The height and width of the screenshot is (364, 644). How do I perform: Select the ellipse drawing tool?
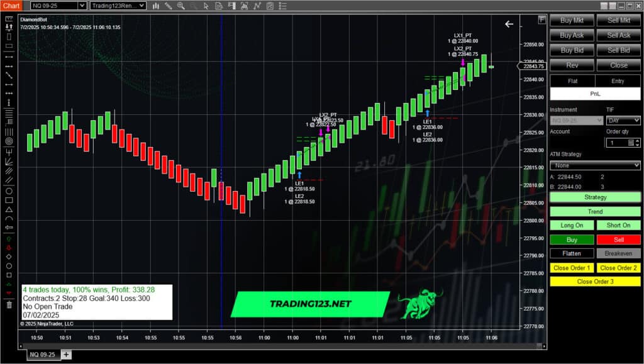coord(9,191)
